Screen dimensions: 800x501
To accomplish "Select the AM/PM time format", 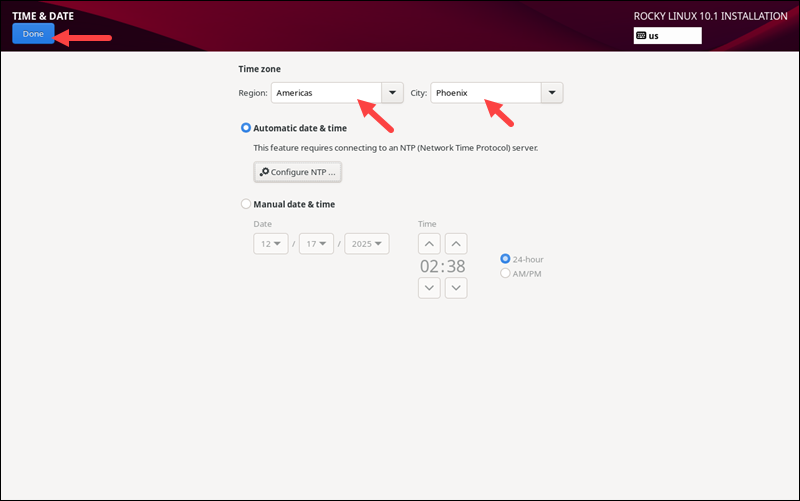I will [505, 273].
